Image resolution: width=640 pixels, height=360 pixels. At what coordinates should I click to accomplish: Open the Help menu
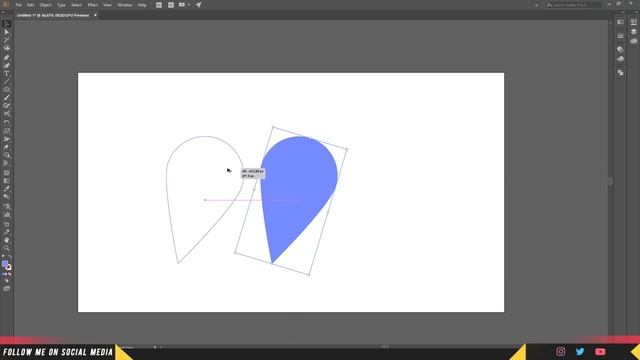(x=142, y=5)
